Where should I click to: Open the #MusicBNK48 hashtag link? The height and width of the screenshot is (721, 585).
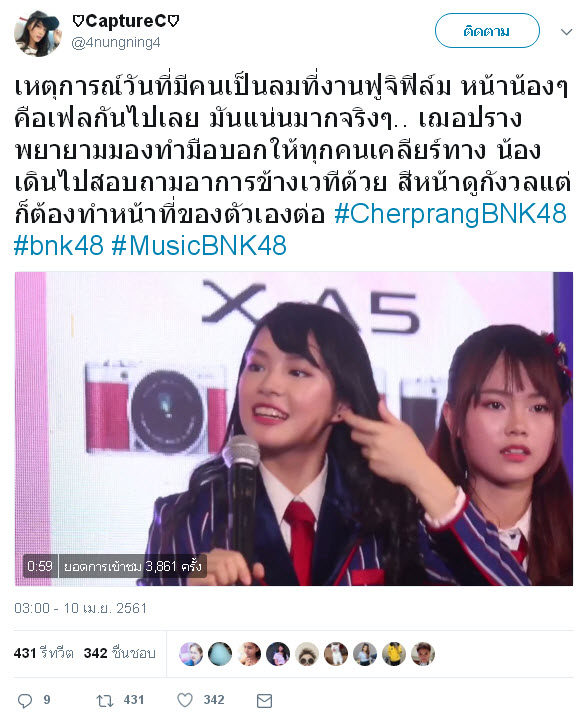(x=199, y=245)
